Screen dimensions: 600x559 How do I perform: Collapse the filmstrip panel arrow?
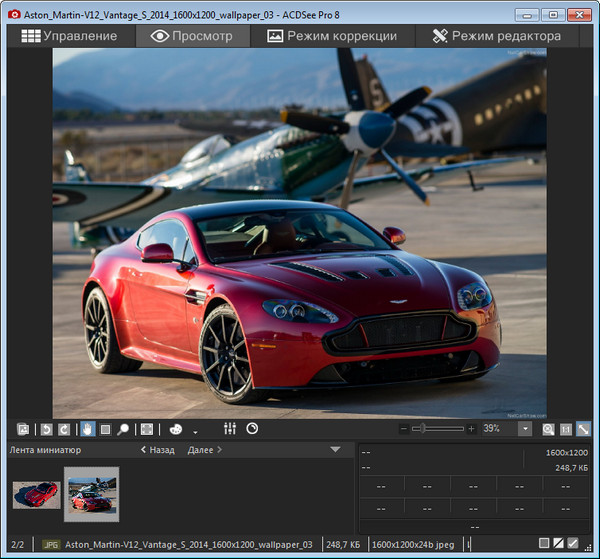click(336, 450)
